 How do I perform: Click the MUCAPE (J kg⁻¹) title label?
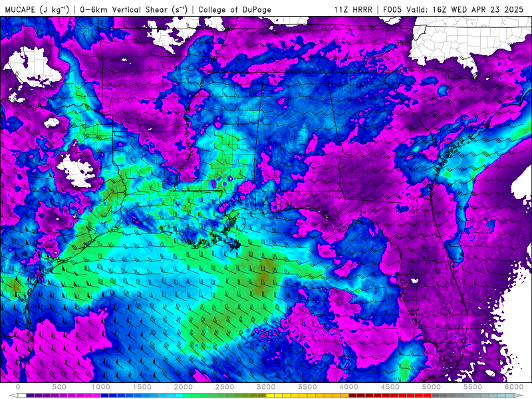tap(37, 9)
